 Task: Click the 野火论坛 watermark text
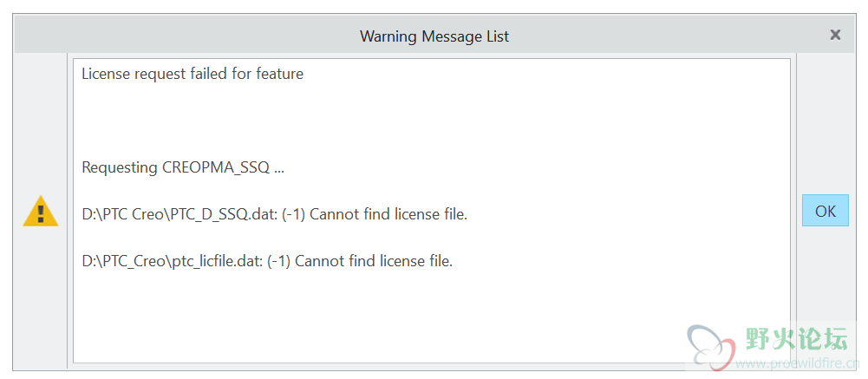pos(797,338)
